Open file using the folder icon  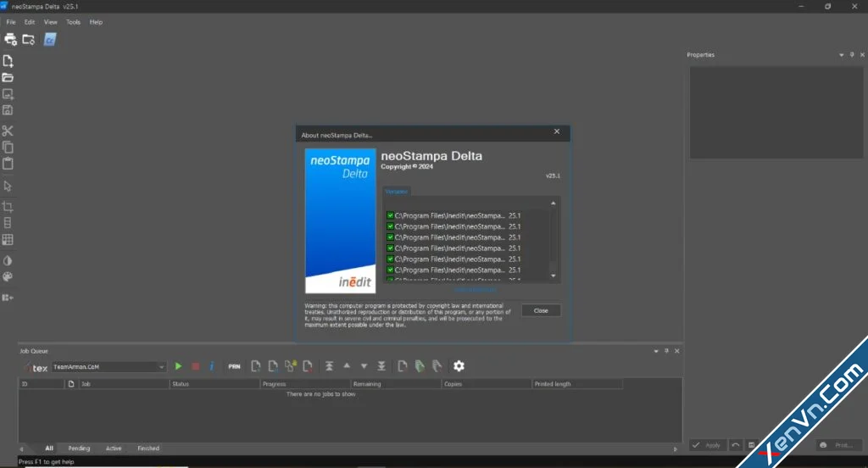coord(8,77)
